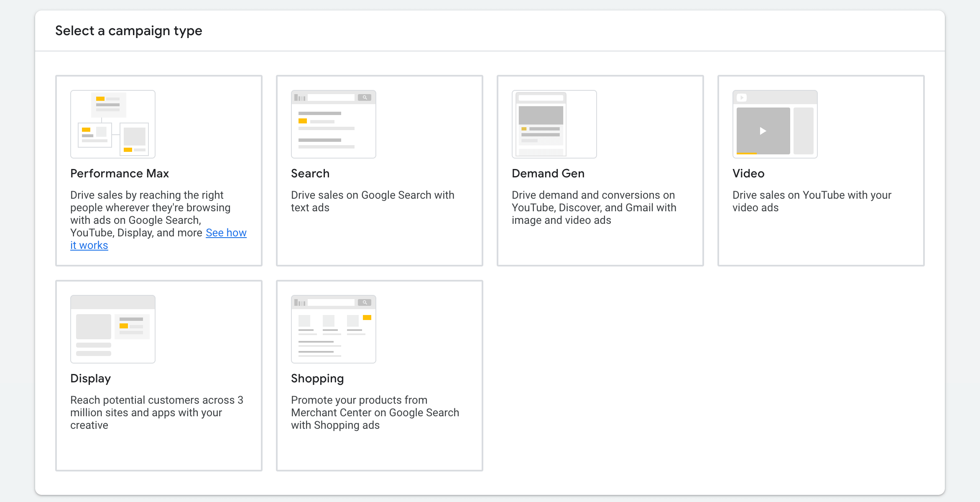Select the Search campaign title

click(310, 174)
